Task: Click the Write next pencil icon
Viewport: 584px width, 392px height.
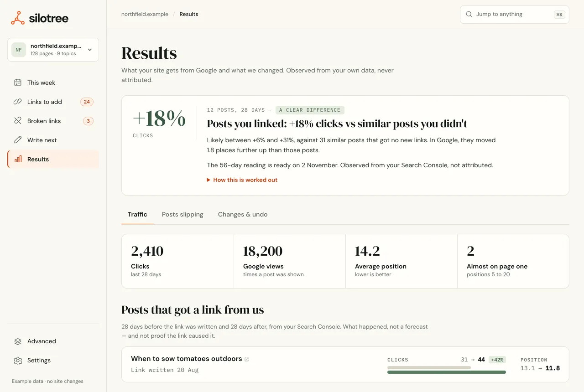Action: pyautogui.click(x=18, y=140)
